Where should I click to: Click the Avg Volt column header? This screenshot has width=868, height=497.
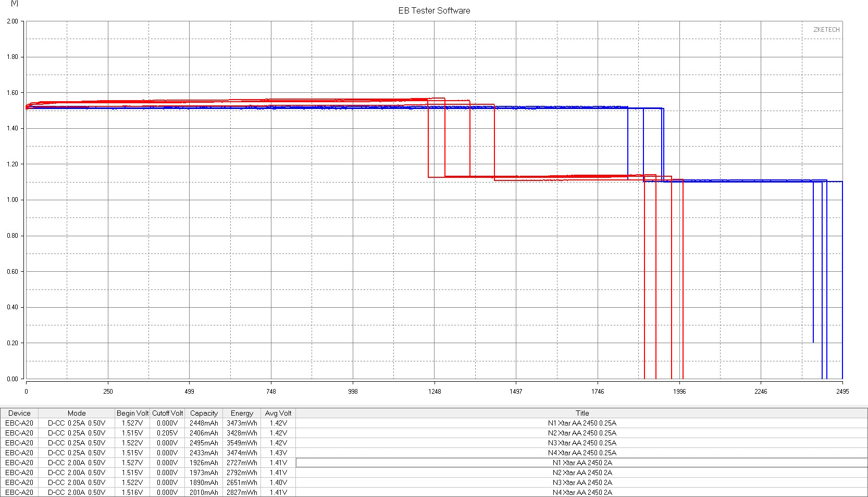pos(278,413)
